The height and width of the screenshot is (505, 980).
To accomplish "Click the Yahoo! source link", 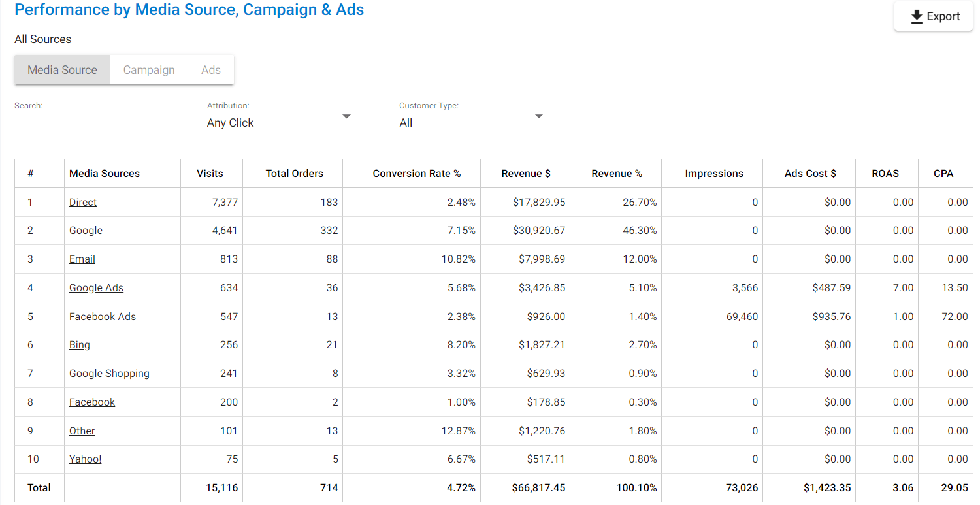I will [86, 459].
